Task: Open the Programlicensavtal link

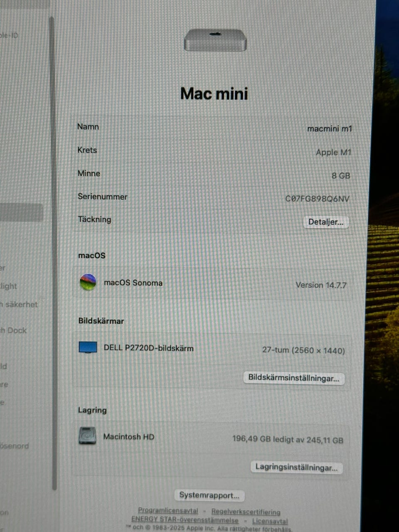Action: pyautogui.click(x=168, y=510)
